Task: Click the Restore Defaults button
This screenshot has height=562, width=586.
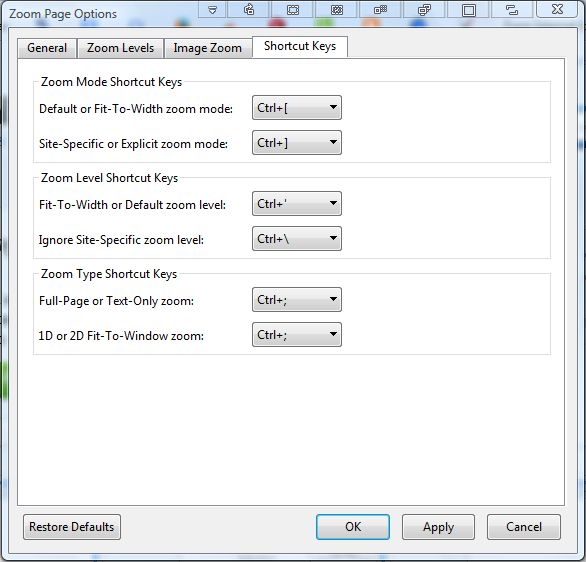Action: [x=72, y=527]
